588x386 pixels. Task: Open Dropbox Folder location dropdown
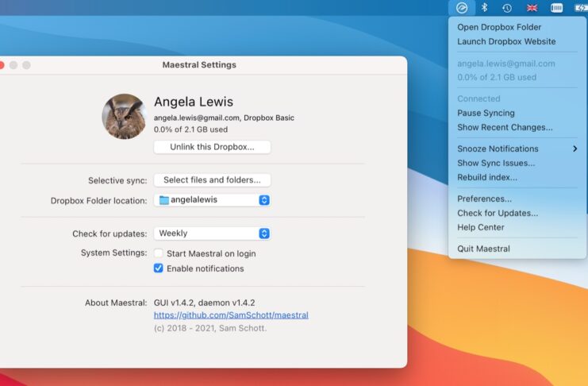point(212,200)
